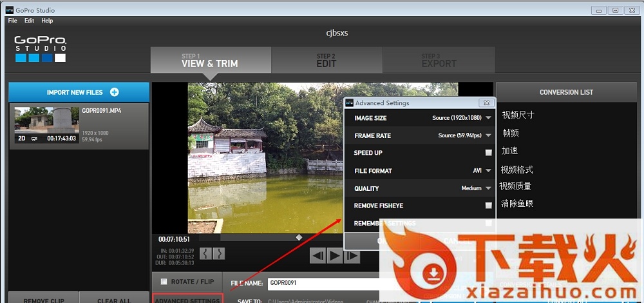Step back one frame
This screenshot has height=303, width=644.
coord(318,256)
